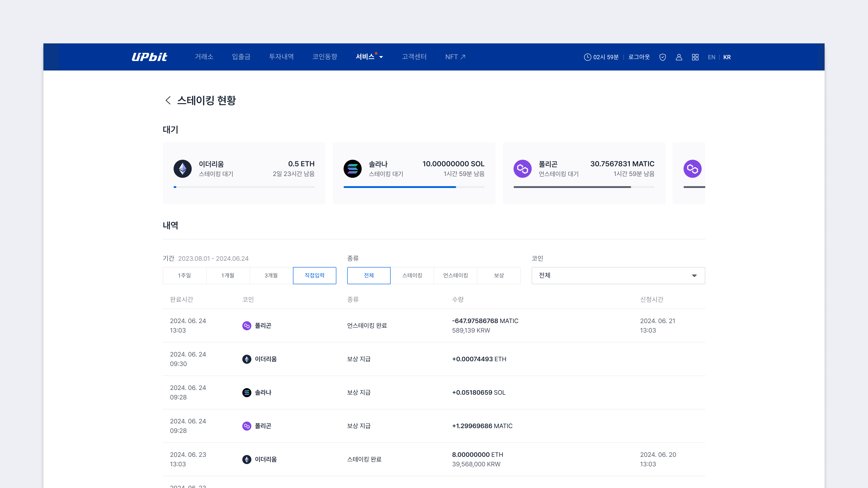Click the clock icon beside 02시 59분
This screenshot has height=488, width=868.
[587, 57]
